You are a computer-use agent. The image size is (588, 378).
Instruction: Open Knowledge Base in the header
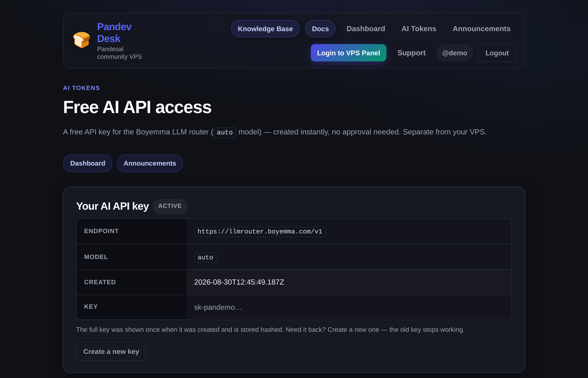[x=265, y=29]
